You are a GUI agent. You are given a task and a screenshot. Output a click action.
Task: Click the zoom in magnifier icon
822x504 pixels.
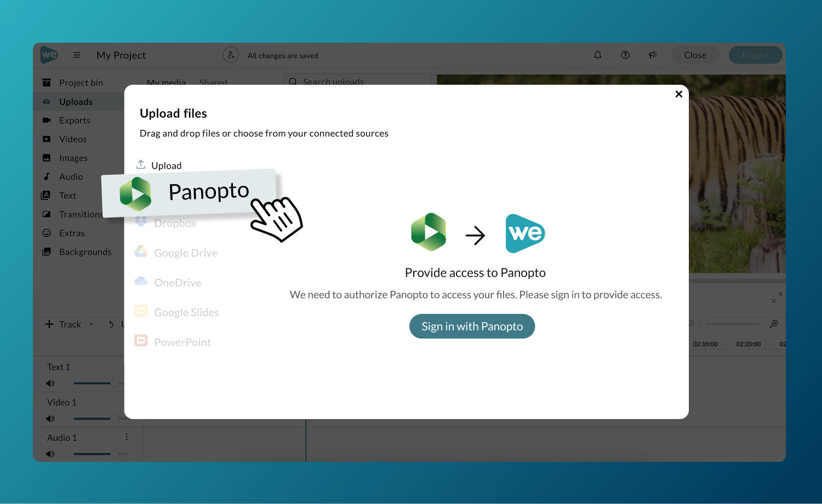(774, 324)
